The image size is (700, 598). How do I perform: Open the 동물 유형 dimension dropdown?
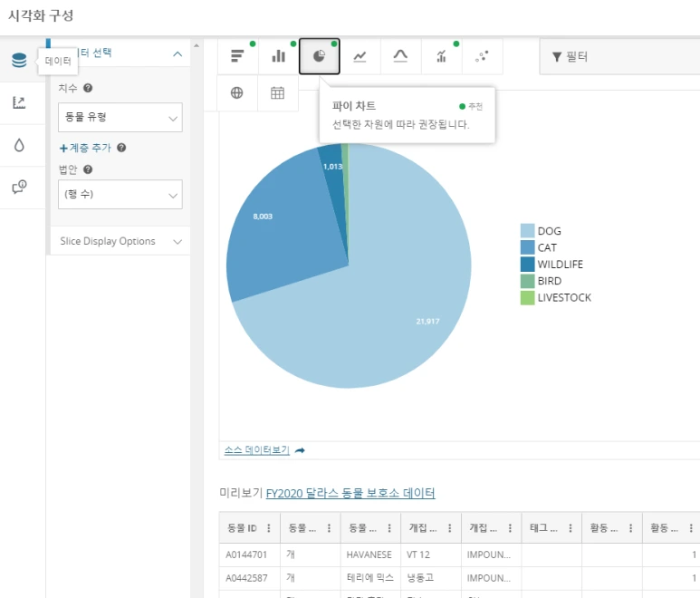(x=120, y=118)
